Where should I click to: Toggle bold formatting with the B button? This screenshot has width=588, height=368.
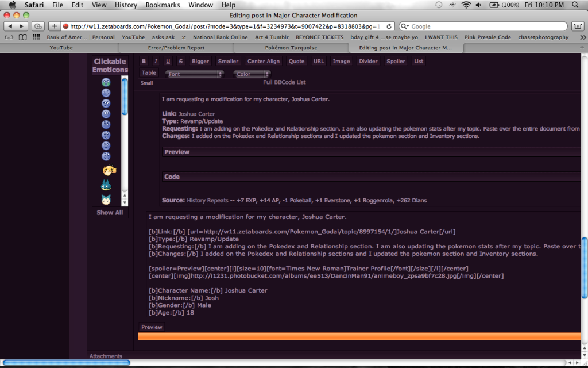click(x=144, y=62)
